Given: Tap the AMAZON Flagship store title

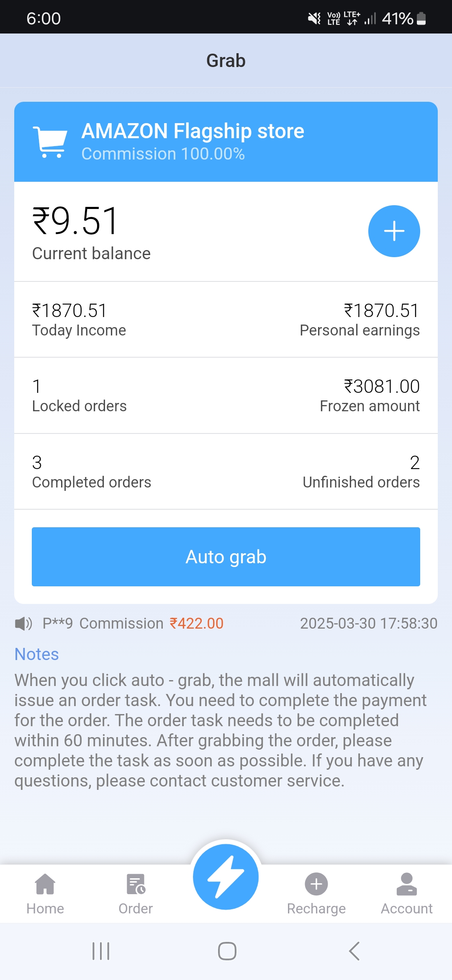Looking at the screenshot, I should 193,131.
